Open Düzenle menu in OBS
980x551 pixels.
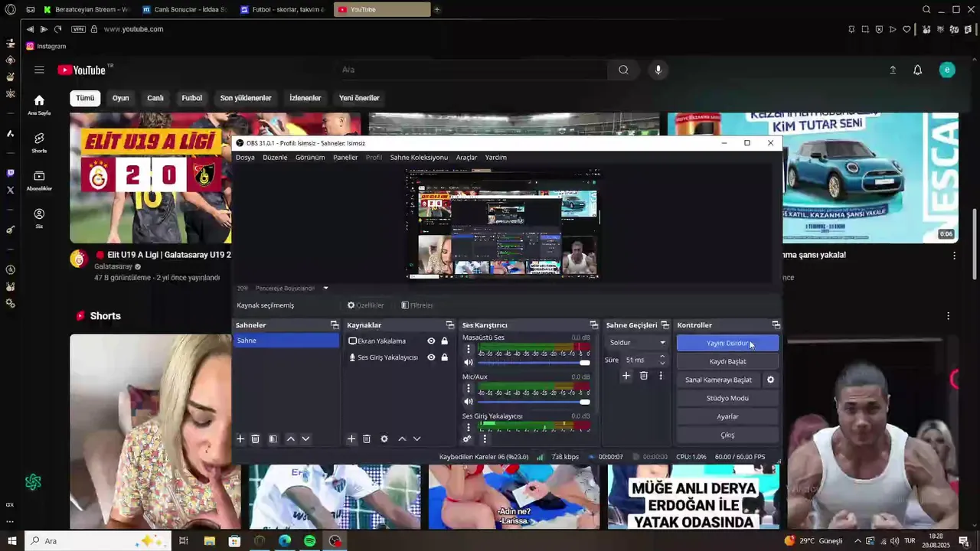point(275,158)
